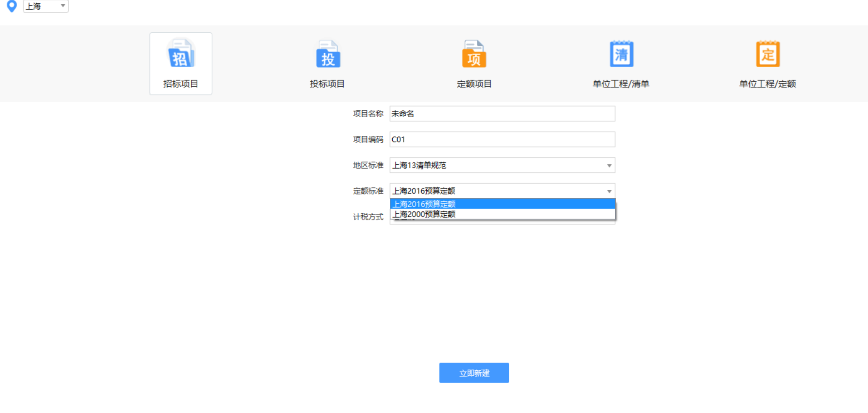Click the 计税方式 field label
868x413 pixels.
368,217
